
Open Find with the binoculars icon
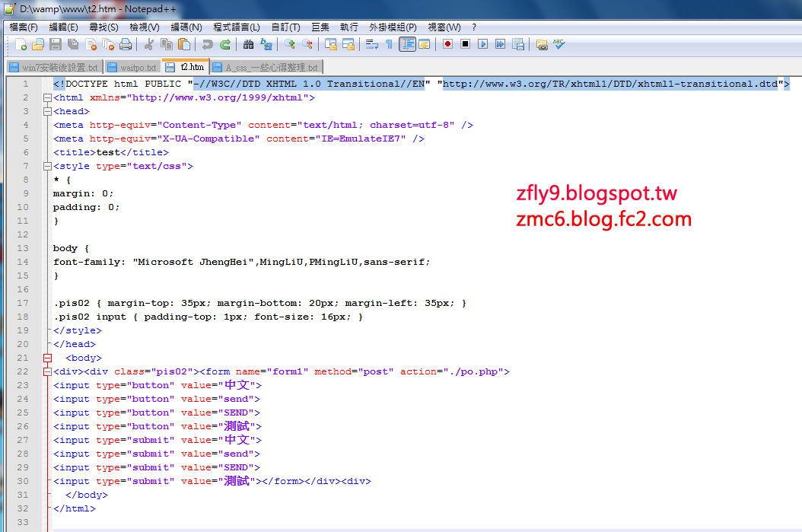click(x=248, y=44)
